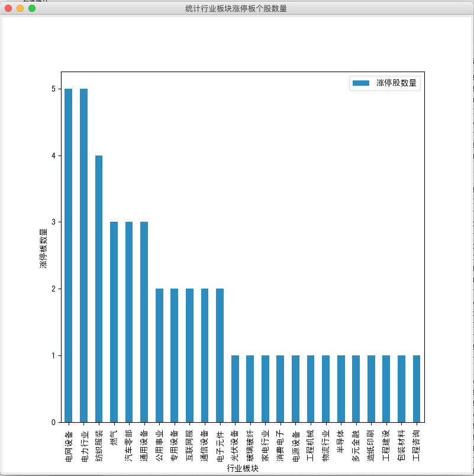Click the bar above 光伏设备
Viewport: 474px width, 476px height.
(x=235, y=389)
